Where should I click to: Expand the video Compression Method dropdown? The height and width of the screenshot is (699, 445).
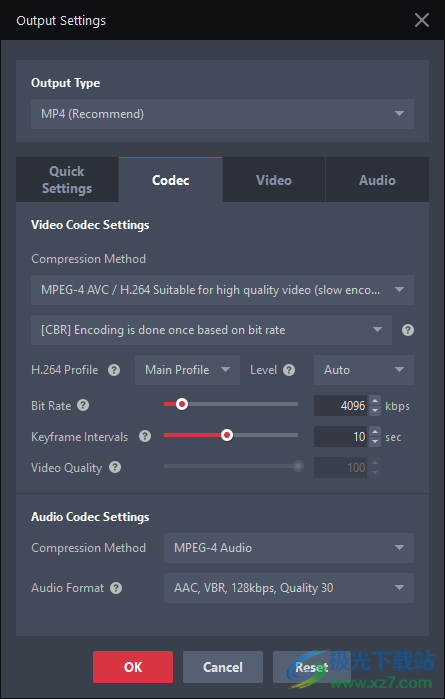pos(222,290)
